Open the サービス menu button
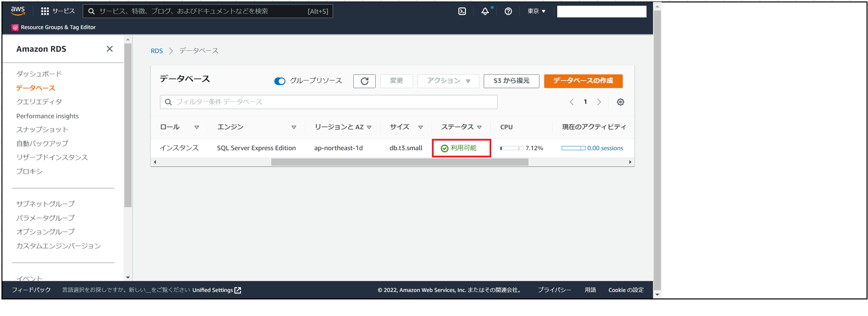 (58, 11)
